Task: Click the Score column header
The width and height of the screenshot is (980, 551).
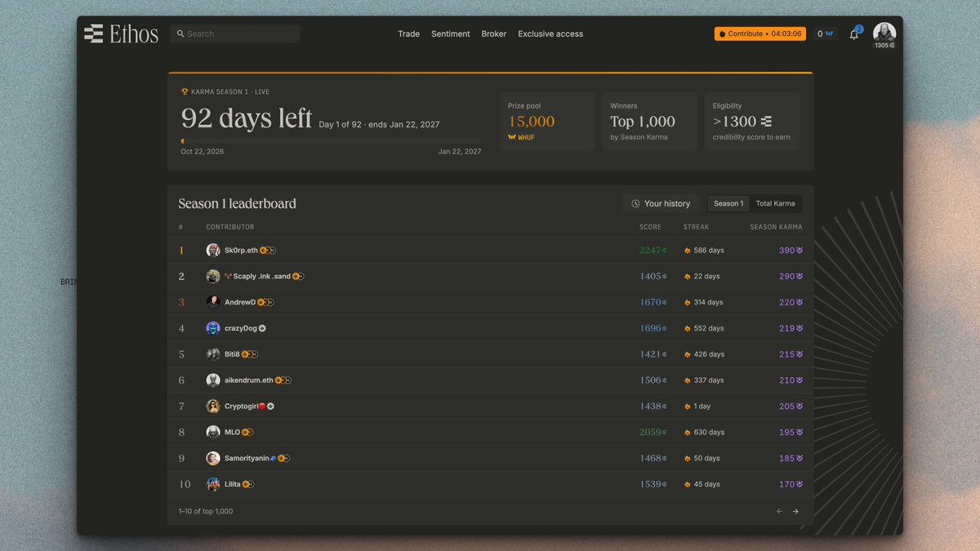Action: [650, 227]
